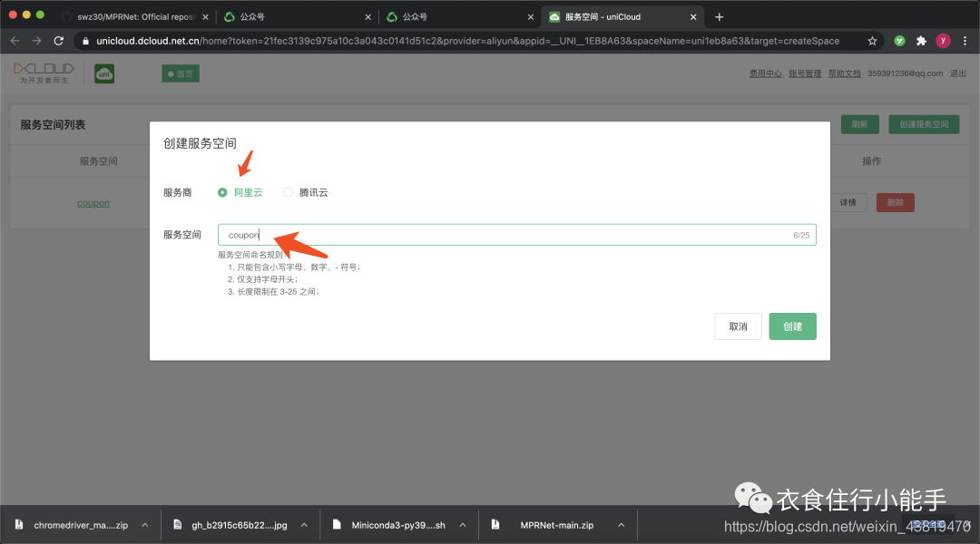The image size is (980, 544).
Task: Open the 帮助文档 link
Action: pyautogui.click(x=845, y=73)
